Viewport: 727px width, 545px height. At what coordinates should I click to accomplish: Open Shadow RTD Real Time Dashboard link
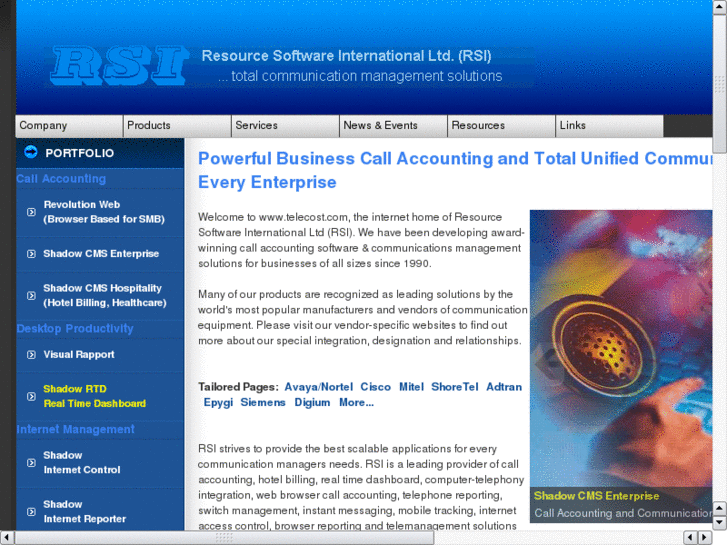pos(95,396)
